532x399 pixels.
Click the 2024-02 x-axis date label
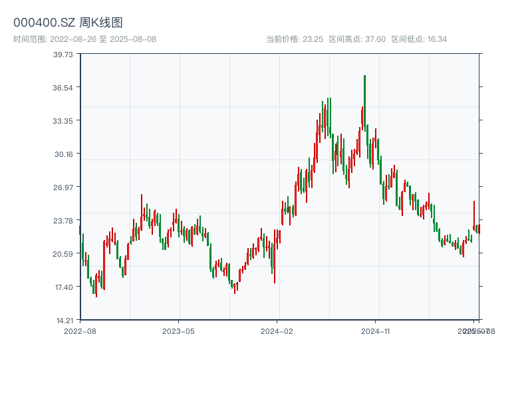click(277, 331)
